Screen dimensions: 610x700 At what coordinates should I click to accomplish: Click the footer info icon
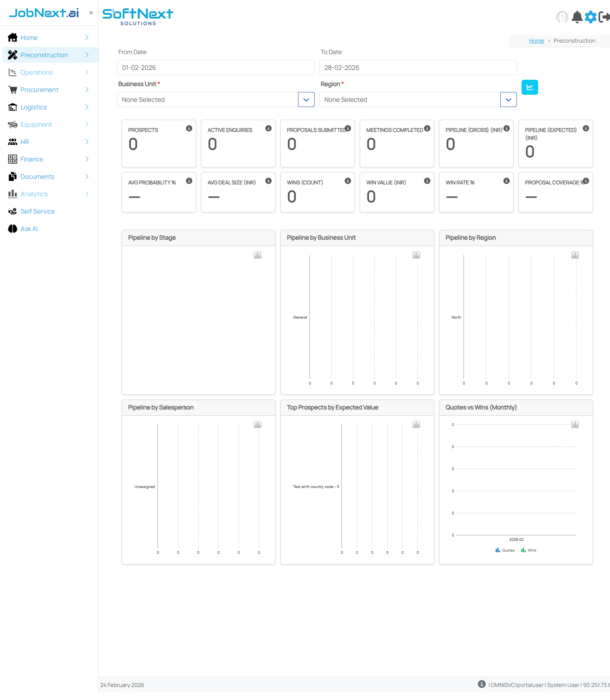pyautogui.click(x=482, y=684)
